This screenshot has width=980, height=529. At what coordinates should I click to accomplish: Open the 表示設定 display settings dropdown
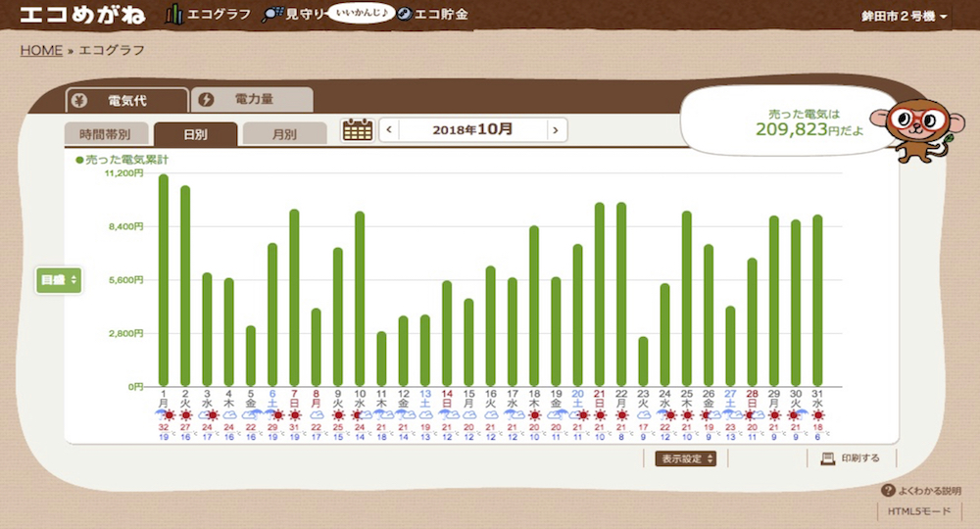pyautogui.click(x=685, y=458)
